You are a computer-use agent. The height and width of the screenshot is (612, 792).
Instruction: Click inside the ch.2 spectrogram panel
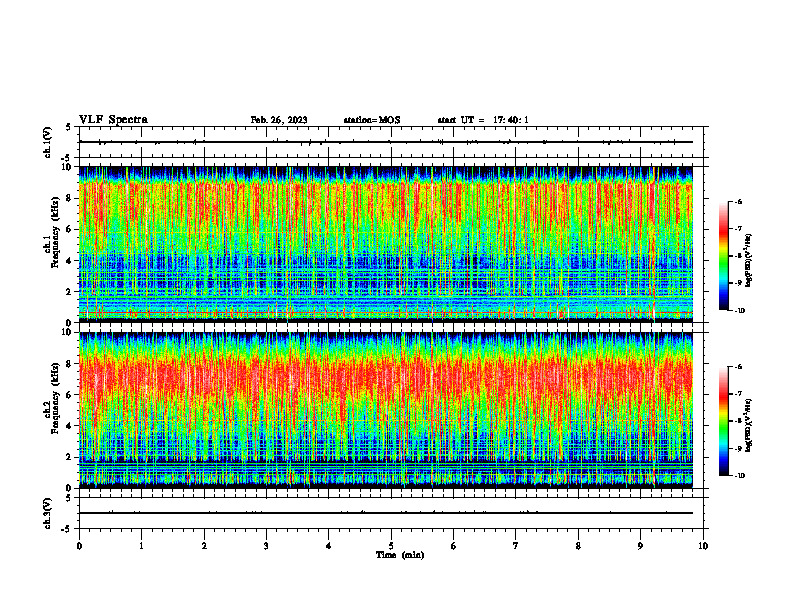[386, 410]
